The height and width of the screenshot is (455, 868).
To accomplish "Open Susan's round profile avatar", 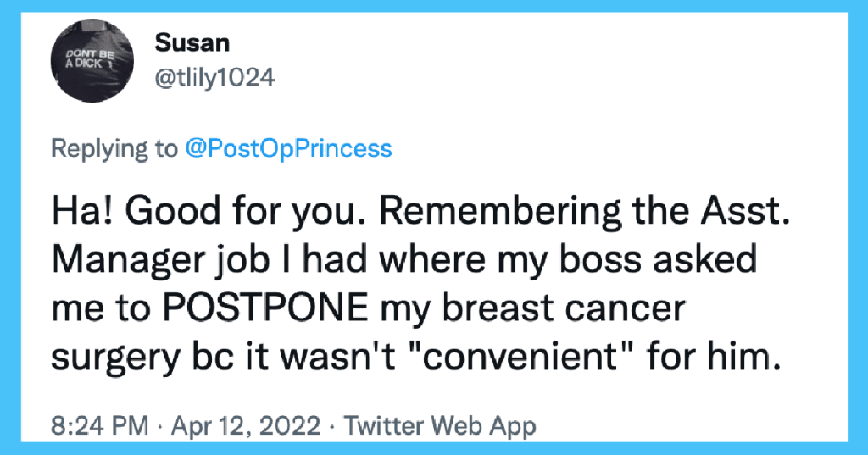I will point(92,61).
